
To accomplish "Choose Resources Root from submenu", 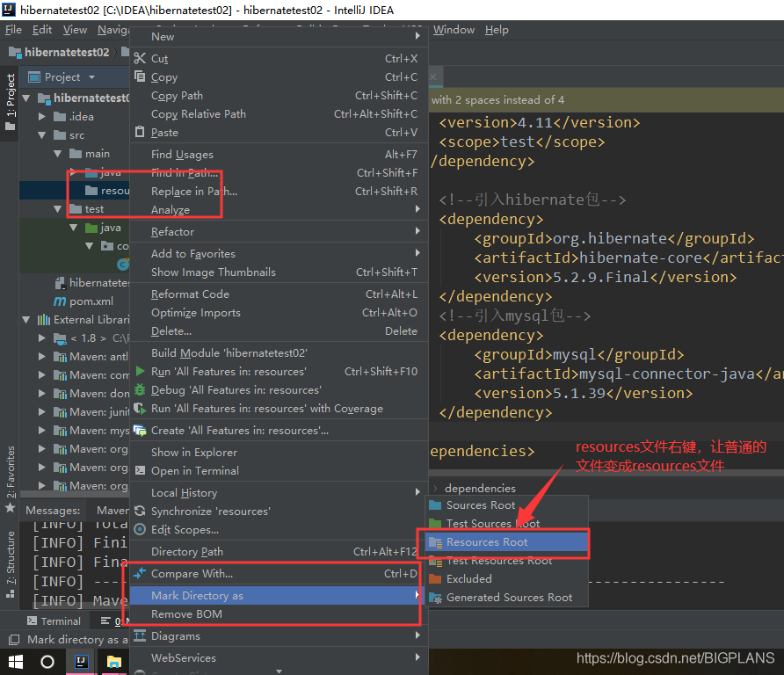I will pos(487,542).
